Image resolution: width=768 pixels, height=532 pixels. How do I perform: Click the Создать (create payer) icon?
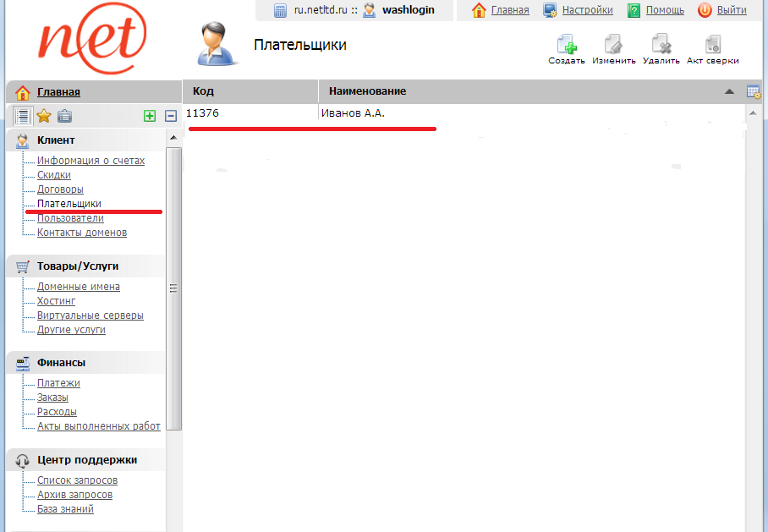(566, 44)
